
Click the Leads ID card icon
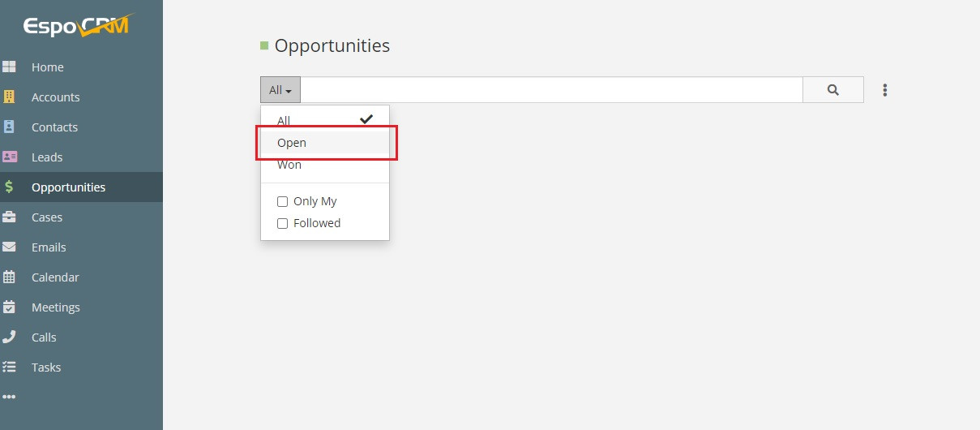tap(9, 157)
